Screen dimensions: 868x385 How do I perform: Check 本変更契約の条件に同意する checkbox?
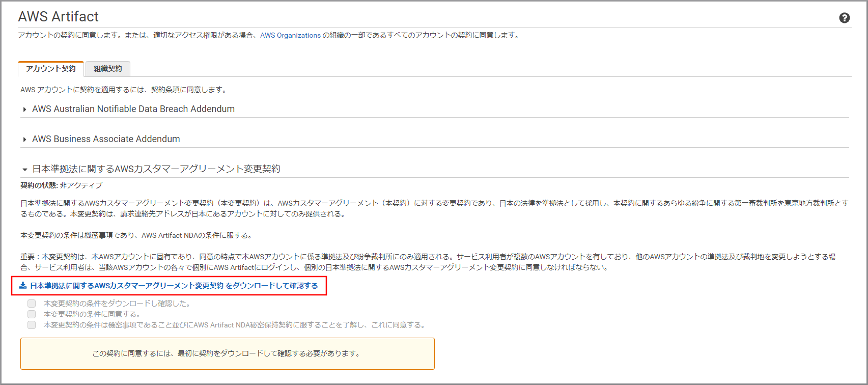click(x=32, y=314)
